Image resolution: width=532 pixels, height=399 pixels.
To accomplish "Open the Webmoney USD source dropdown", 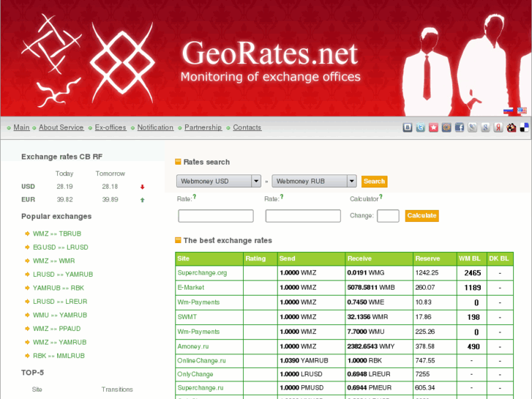I will 219,181.
